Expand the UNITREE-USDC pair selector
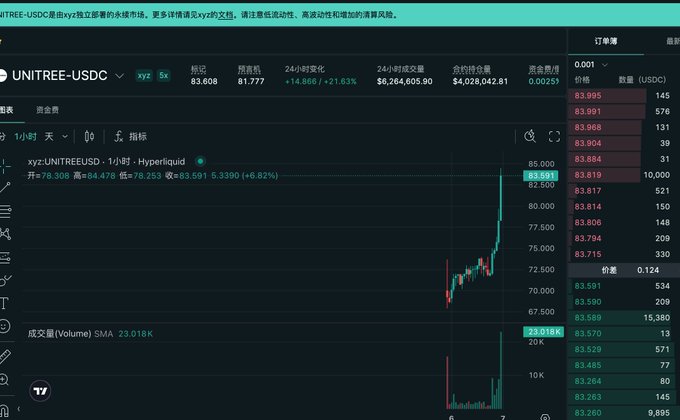The height and width of the screenshot is (420, 680). click(119, 76)
